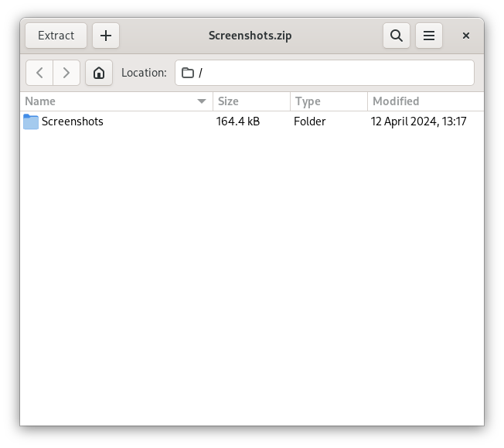Click the folder icon in Location field
This screenshot has height=448, width=504.
188,73
